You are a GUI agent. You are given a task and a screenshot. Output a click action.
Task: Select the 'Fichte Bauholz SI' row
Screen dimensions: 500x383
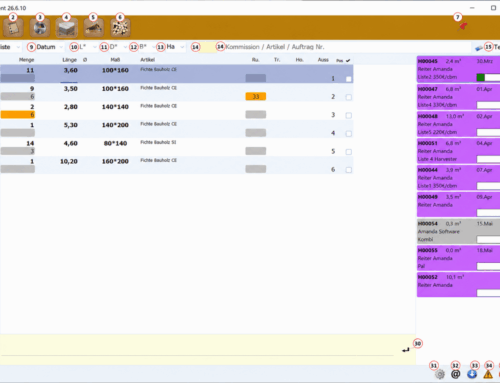[x=176, y=147]
